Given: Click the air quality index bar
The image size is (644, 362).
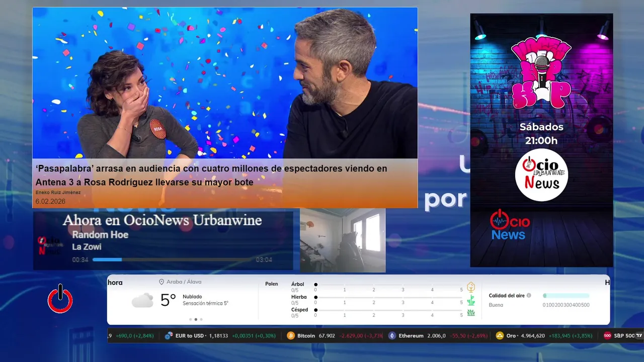Looking at the screenshot, I should 566,296.
